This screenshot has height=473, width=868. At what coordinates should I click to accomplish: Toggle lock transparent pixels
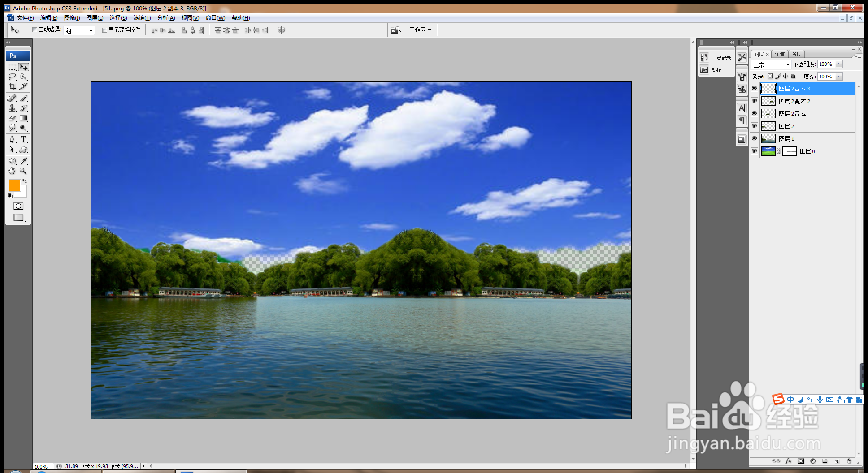[770, 76]
